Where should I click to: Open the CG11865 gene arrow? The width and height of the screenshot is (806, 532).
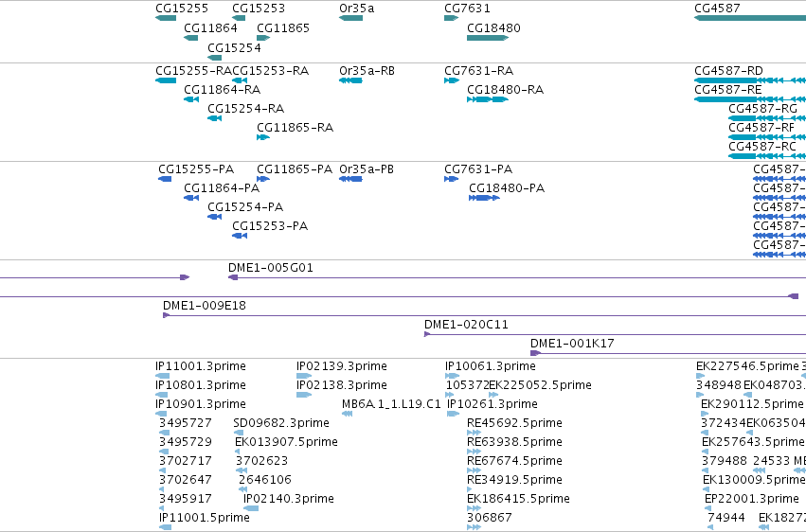click(263, 38)
